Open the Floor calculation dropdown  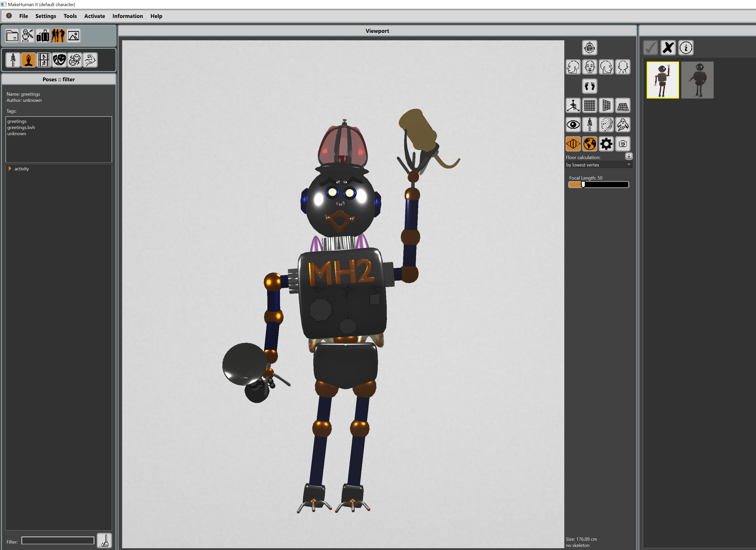pos(598,165)
